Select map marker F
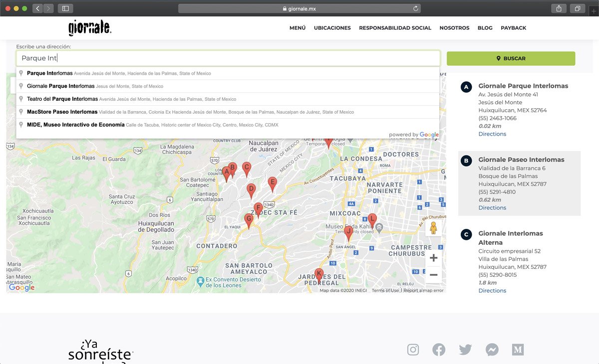 (258, 210)
